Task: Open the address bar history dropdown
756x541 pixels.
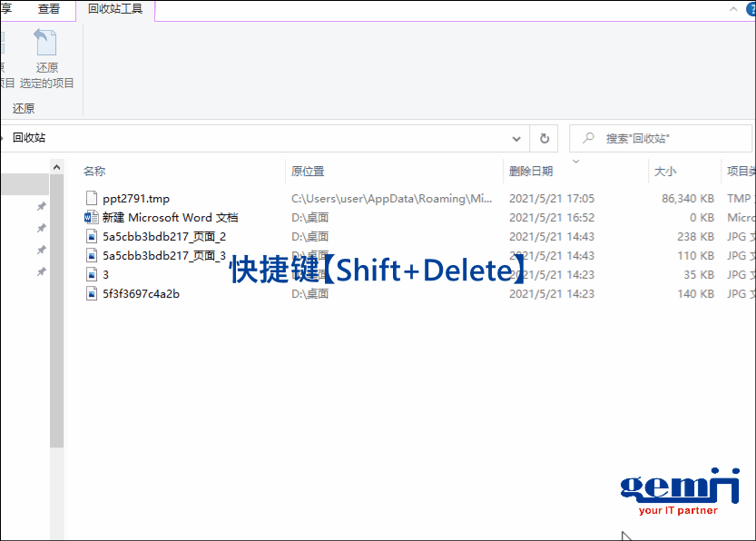Action: [516, 138]
